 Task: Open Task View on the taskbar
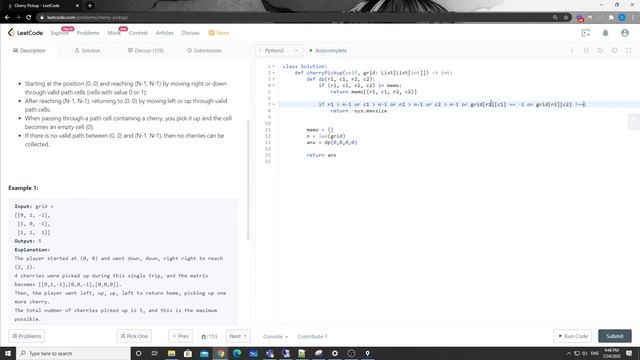[155, 353]
